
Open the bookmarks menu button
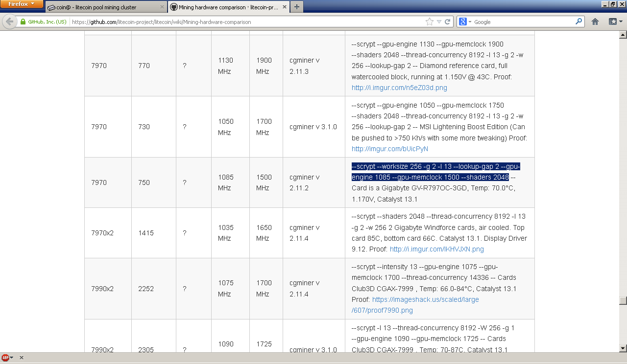coord(615,22)
